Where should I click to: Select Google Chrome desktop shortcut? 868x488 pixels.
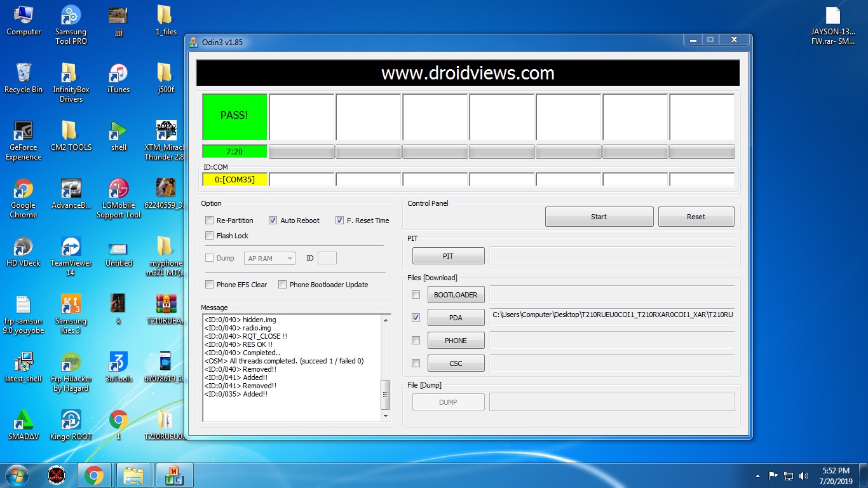(x=24, y=198)
